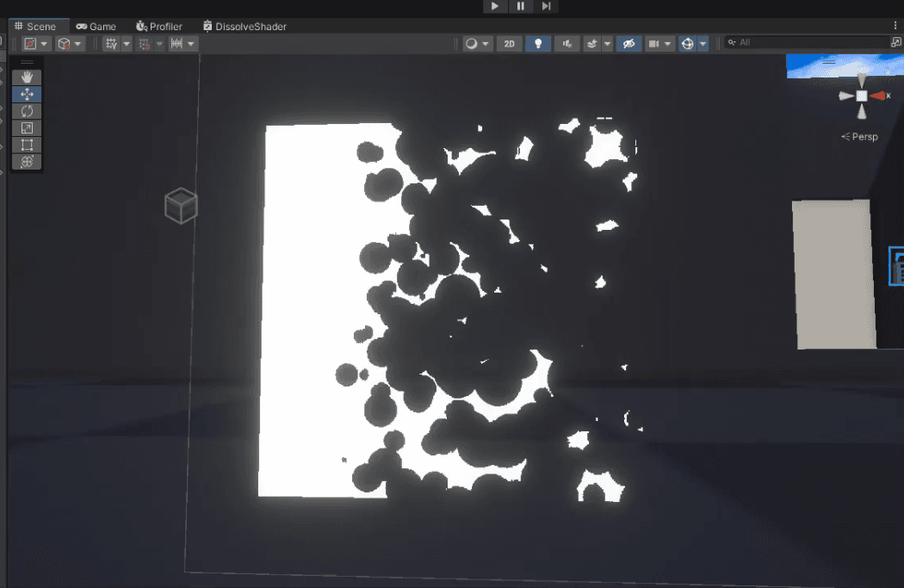Open scene camera dropdown arrow
Screen dimensions: 904x588
(667, 44)
